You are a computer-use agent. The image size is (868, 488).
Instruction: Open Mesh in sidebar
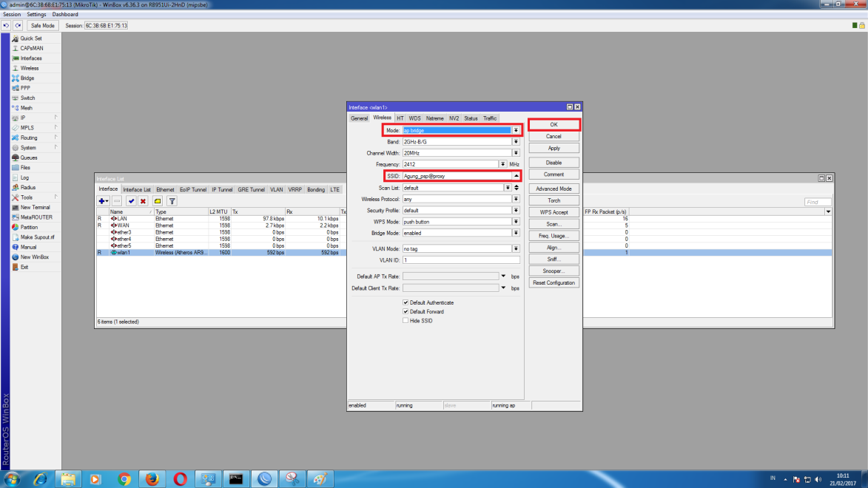coord(26,109)
